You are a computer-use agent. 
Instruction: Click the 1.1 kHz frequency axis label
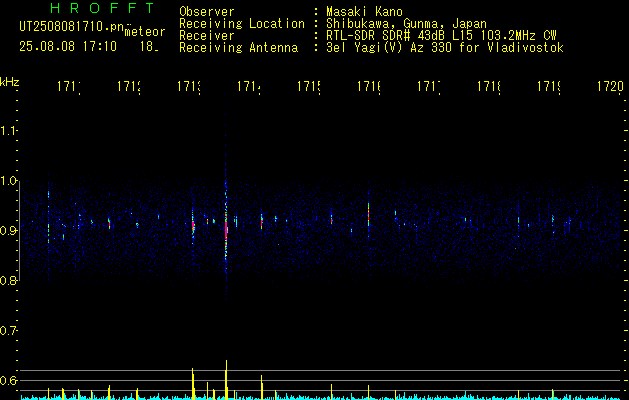coord(8,131)
